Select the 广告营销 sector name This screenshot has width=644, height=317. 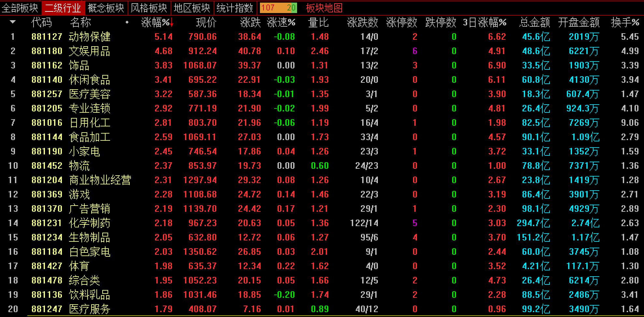[x=90, y=209]
